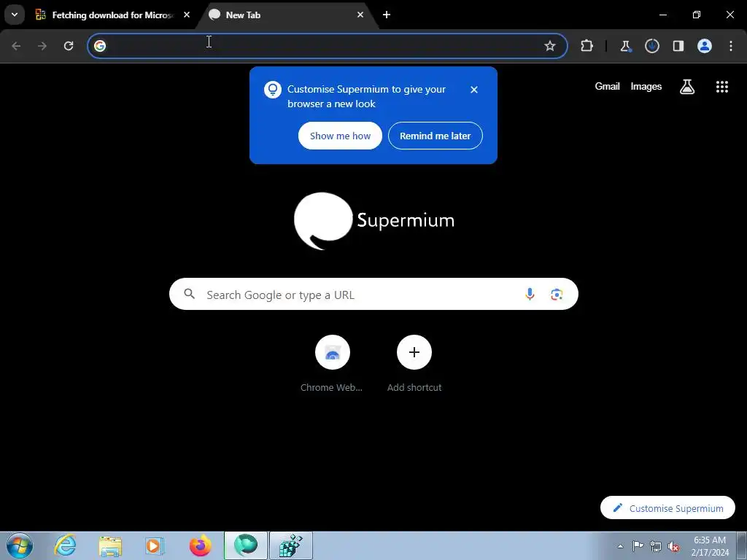Image resolution: width=747 pixels, height=560 pixels.
Task: Search by image with the Lens icon
Action: pyautogui.click(x=557, y=295)
